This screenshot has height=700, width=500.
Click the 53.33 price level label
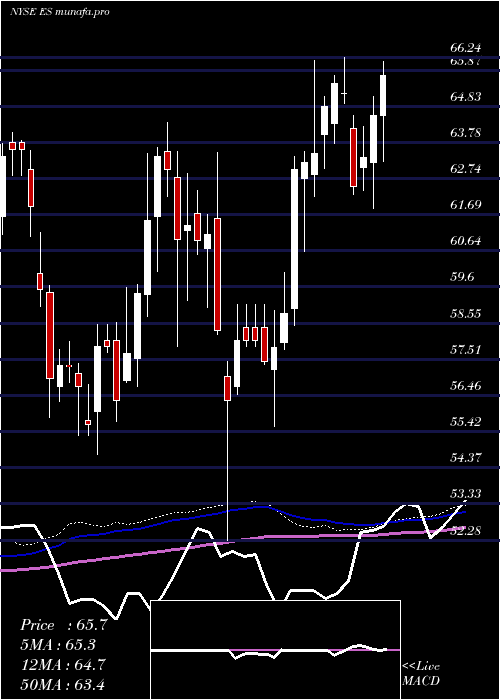(x=466, y=494)
